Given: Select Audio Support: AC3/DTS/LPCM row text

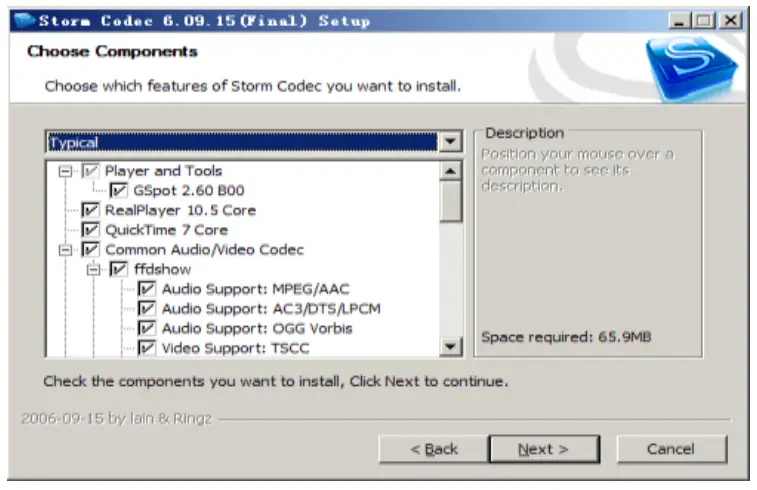Looking at the screenshot, I should pyautogui.click(x=271, y=308).
